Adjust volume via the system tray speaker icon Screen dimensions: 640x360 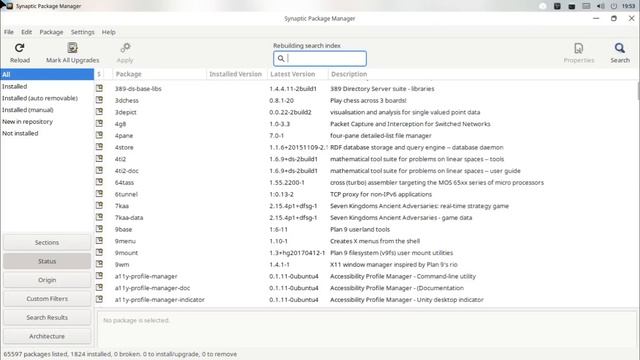click(600, 6)
